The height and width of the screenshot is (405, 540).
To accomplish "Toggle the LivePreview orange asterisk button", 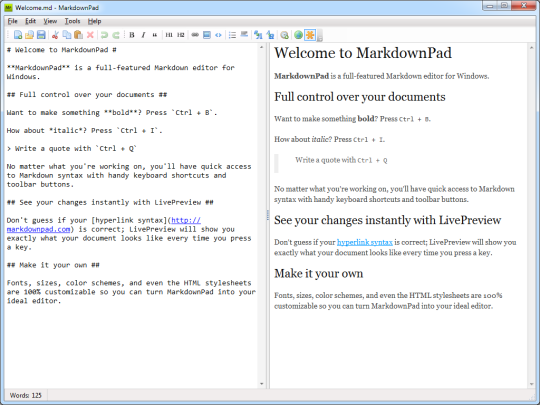I will (310, 35).
